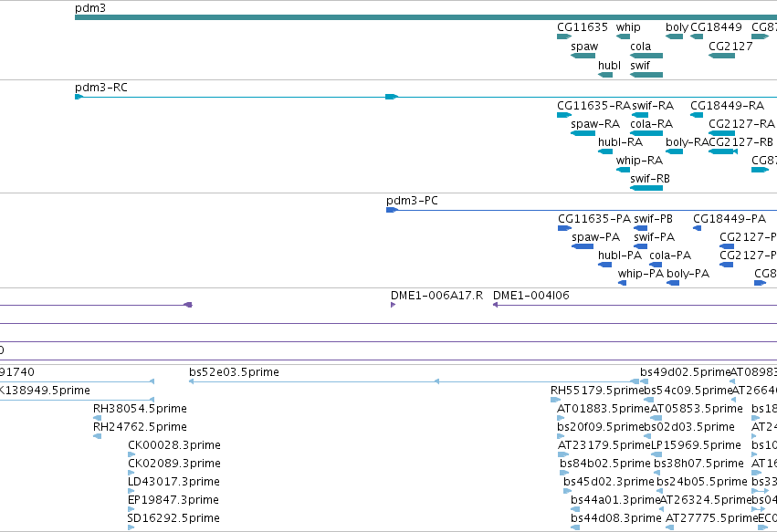Viewport: 777px width, 532px height.
Task: Select the bs38h07.5prime EST label
Action: [699, 464]
